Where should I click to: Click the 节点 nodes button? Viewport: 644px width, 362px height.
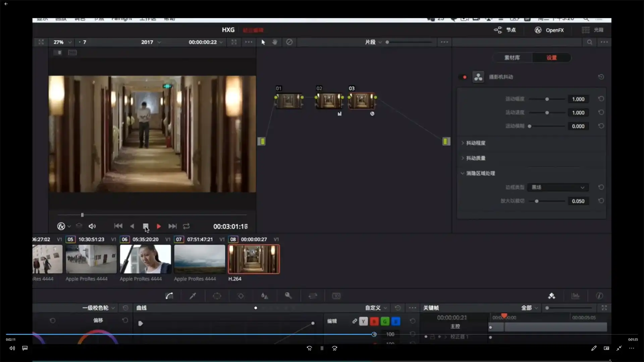tap(505, 30)
